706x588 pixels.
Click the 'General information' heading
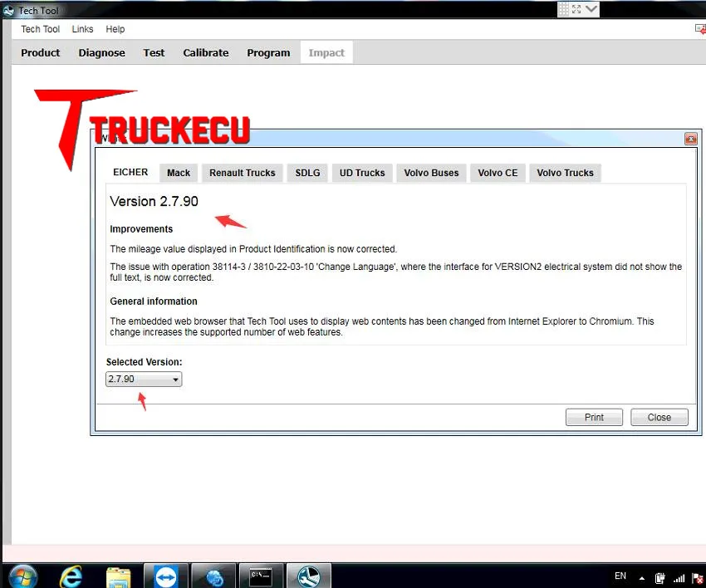coord(154,301)
